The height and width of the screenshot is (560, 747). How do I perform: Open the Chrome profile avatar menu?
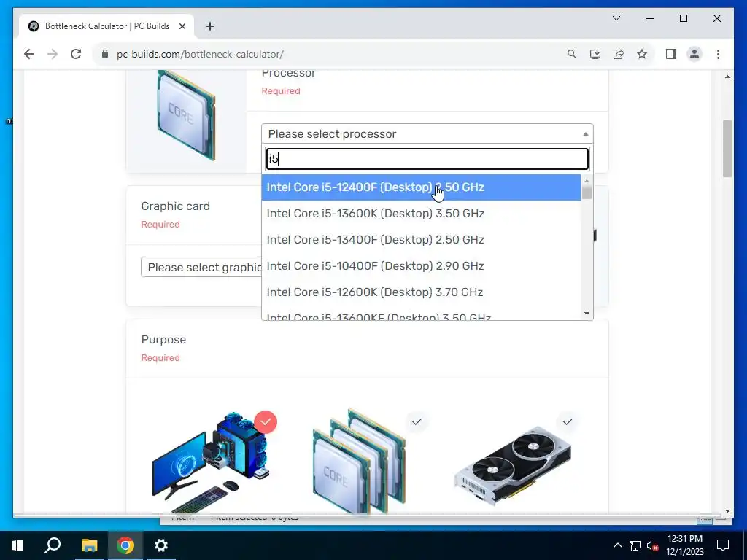(x=694, y=54)
